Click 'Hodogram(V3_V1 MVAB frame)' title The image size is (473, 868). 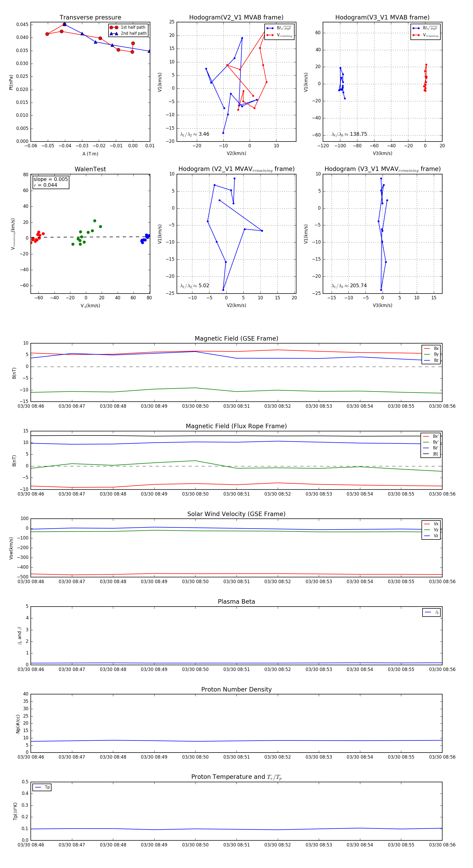(382, 18)
